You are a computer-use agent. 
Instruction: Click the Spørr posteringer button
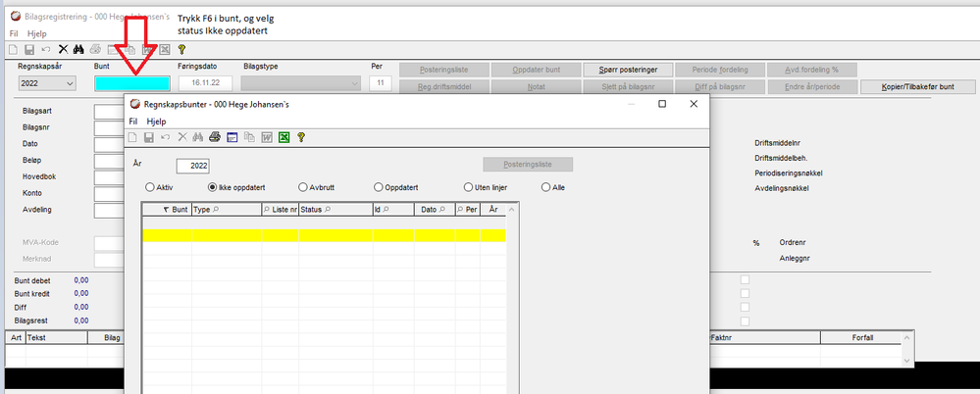click(x=627, y=70)
